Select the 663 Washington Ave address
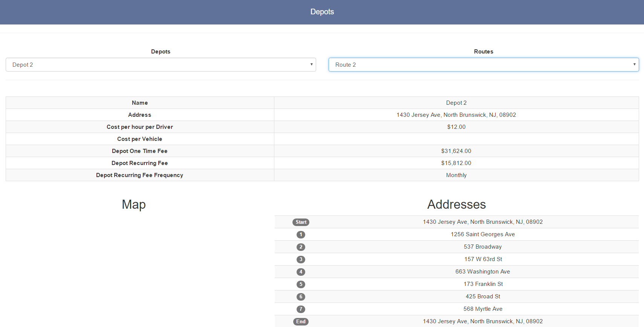This screenshot has height=327, width=644. [x=483, y=272]
